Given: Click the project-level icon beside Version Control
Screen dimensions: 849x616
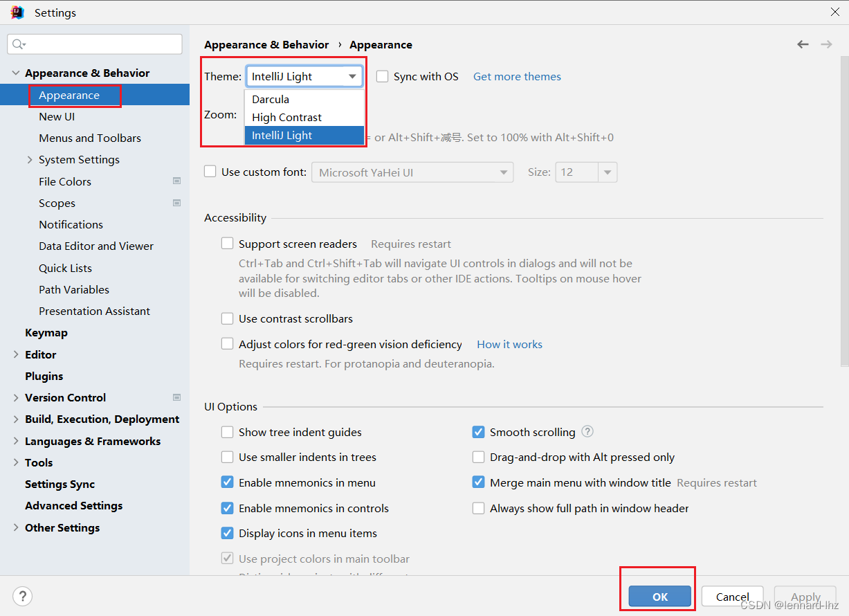Looking at the screenshot, I should tap(176, 397).
